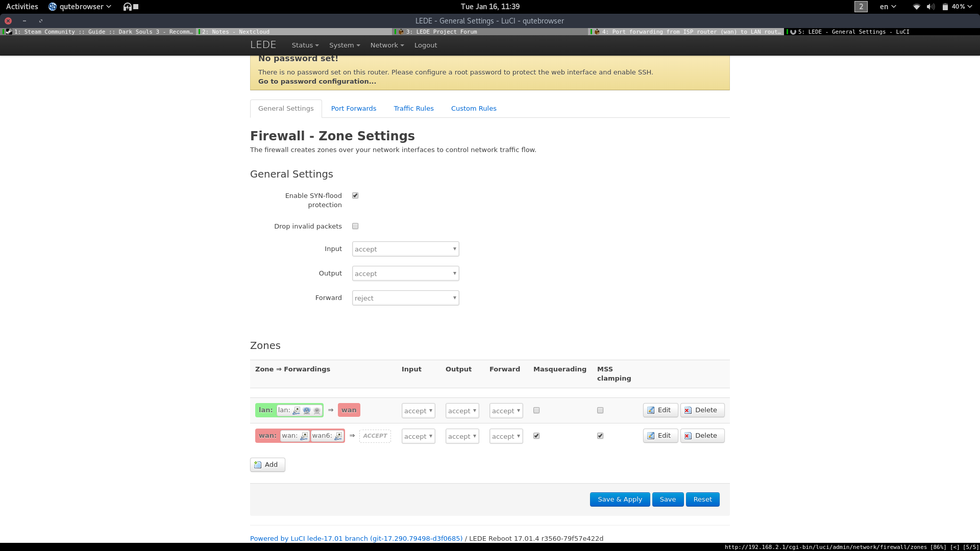Open the wan zone Input dropdown
The image size is (980, 551).
(x=419, y=436)
